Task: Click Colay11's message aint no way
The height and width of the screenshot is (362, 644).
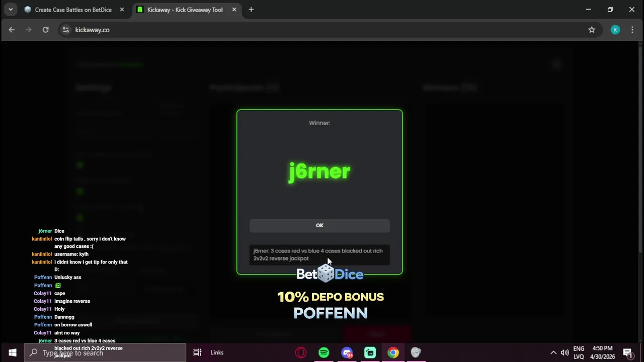Action: point(67,333)
